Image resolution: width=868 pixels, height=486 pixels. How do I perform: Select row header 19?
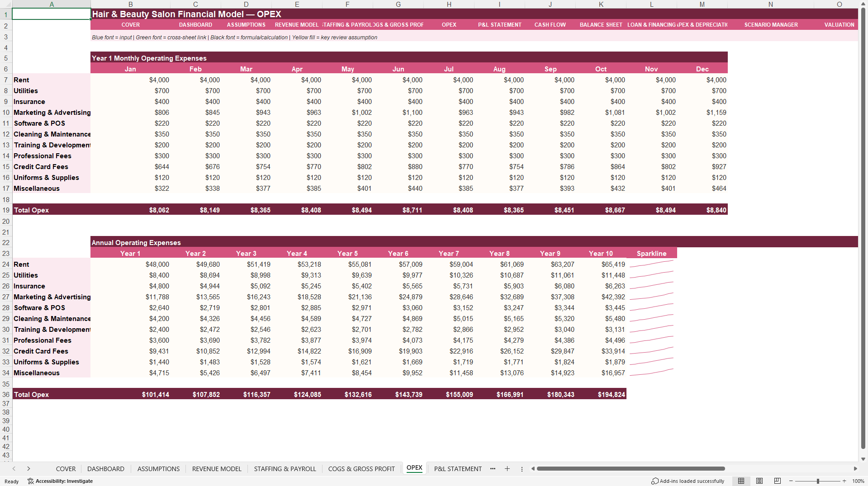(x=6, y=210)
